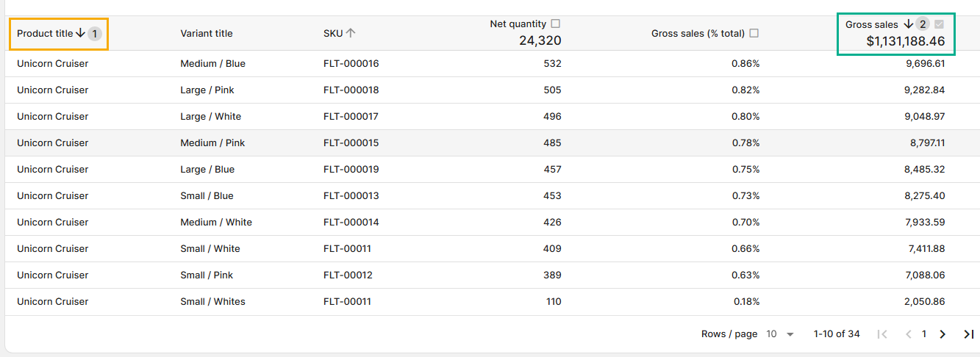Click the Variant title column header

(x=206, y=33)
